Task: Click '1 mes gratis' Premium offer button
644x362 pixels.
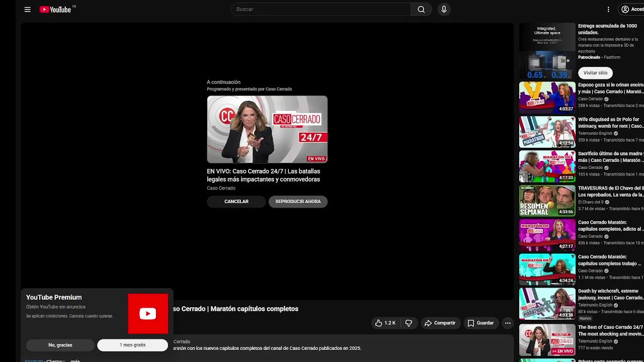Action: click(x=132, y=345)
